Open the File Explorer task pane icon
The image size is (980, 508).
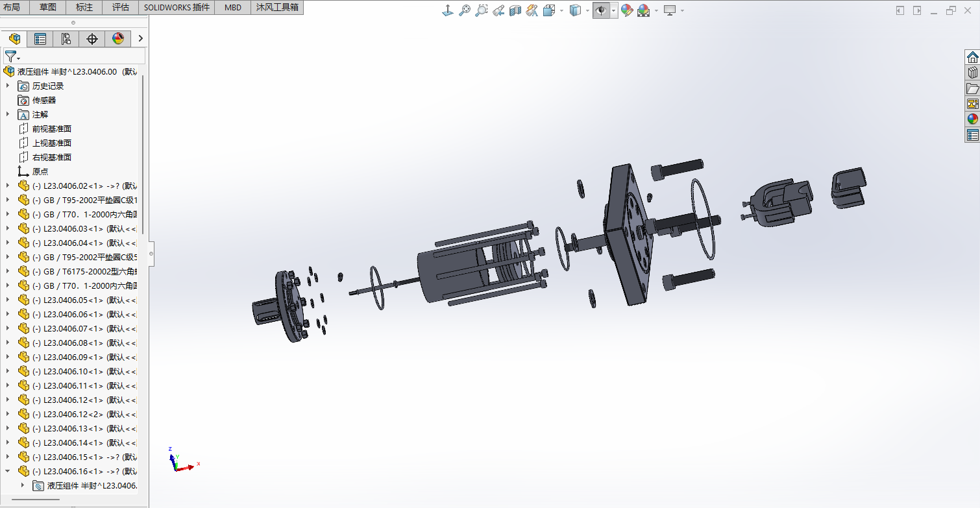tap(972, 88)
